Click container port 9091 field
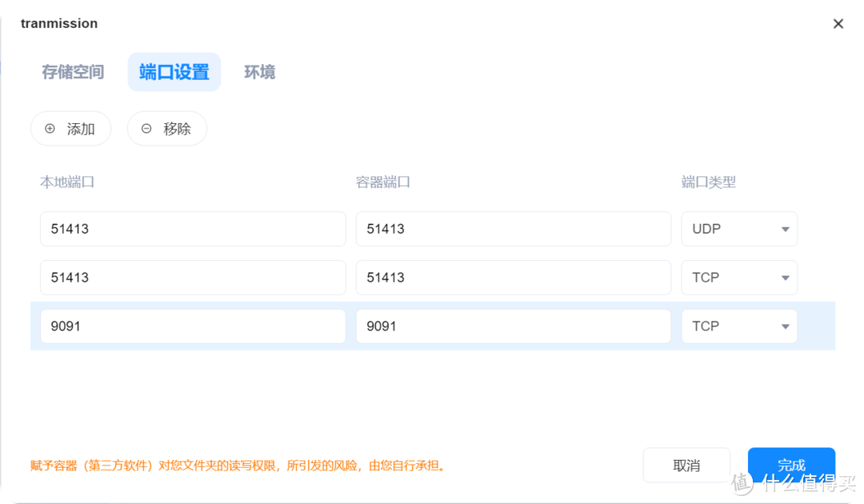The height and width of the screenshot is (504, 864). click(513, 326)
